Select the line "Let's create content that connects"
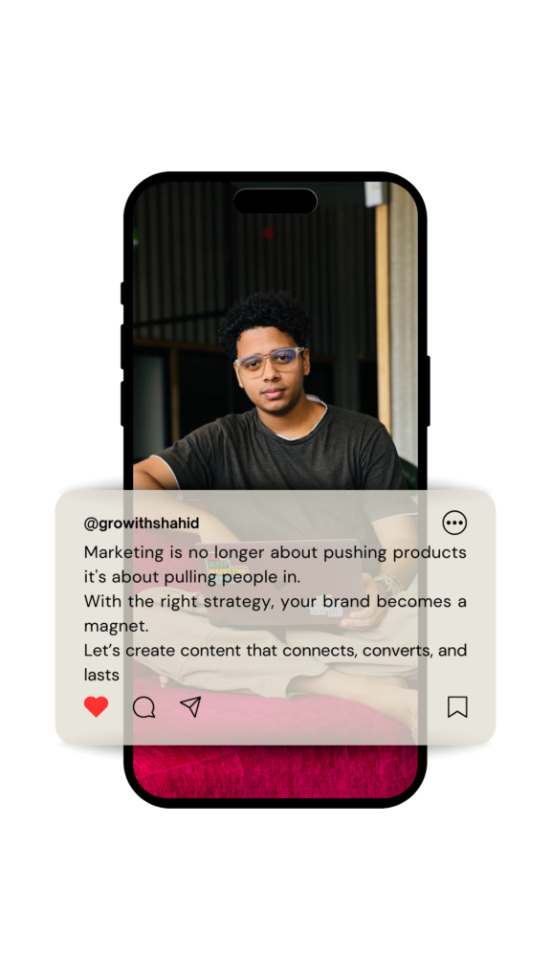This screenshot has width=551, height=980. coord(275,650)
